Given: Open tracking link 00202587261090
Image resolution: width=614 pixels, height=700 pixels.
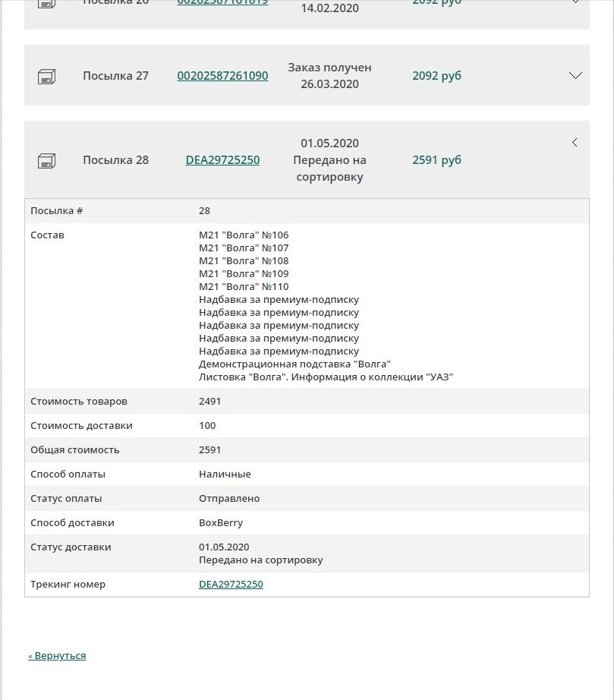Looking at the screenshot, I should point(222,76).
